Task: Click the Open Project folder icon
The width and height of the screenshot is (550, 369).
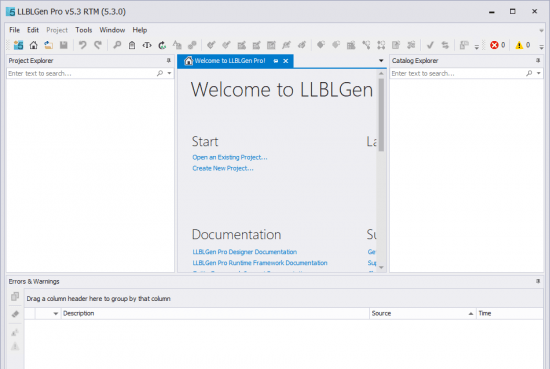Action: [48, 45]
